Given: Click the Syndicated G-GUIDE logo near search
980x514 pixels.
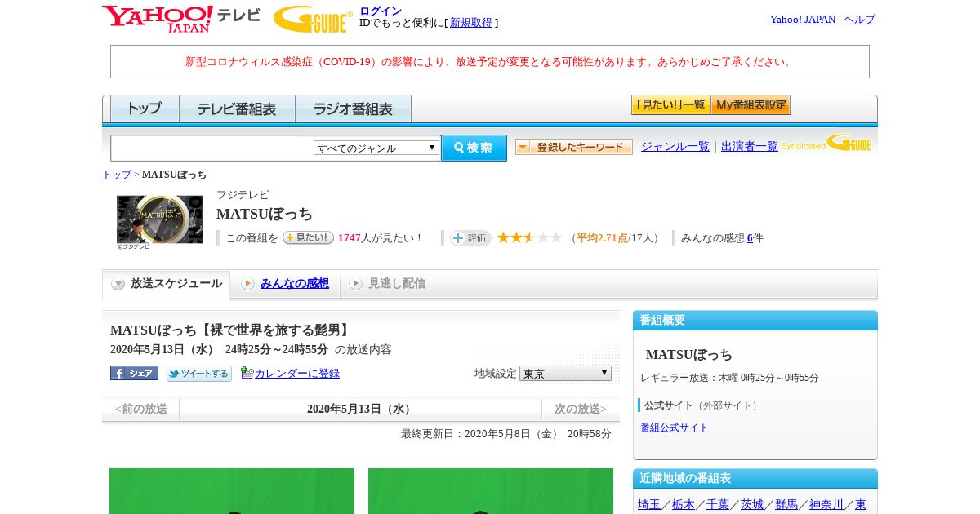Looking at the screenshot, I should [826, 144].
